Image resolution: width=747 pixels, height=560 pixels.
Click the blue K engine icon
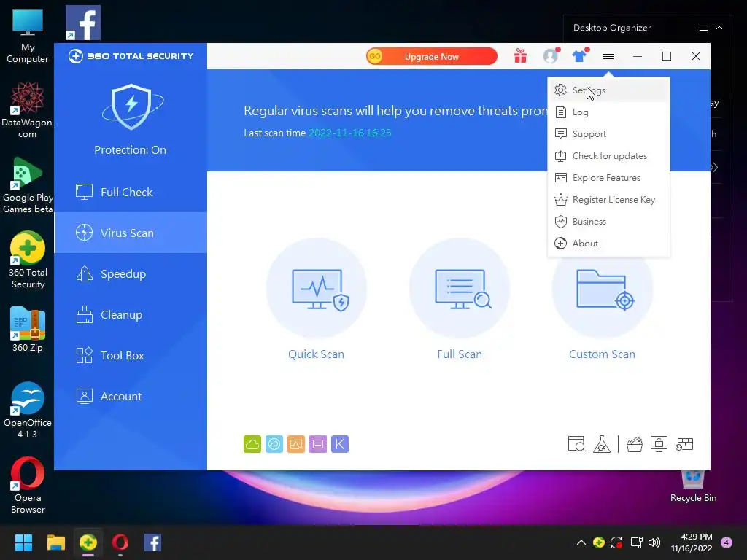coord(340,444)
